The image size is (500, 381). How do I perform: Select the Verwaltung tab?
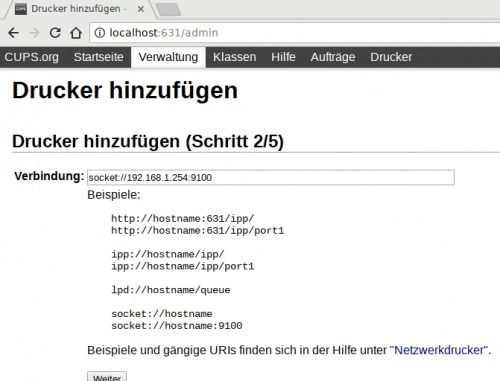click(x=168, y=57)
